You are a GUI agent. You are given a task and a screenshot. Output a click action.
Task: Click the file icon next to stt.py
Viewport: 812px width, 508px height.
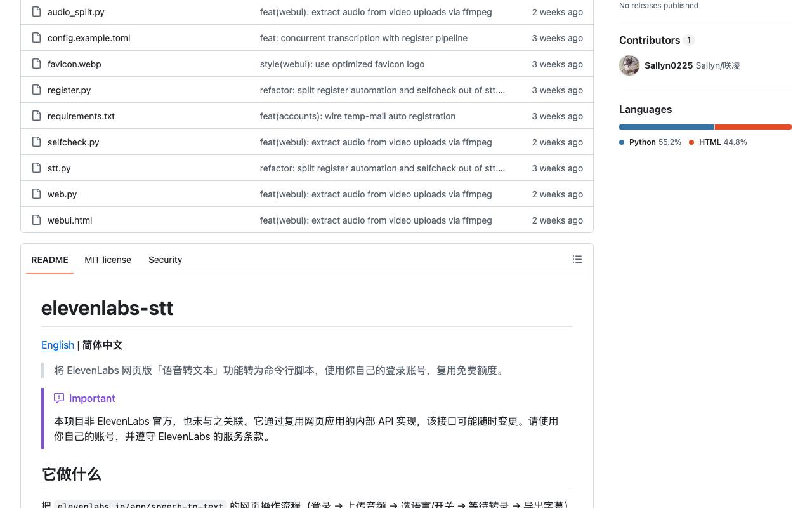point(36,168)
